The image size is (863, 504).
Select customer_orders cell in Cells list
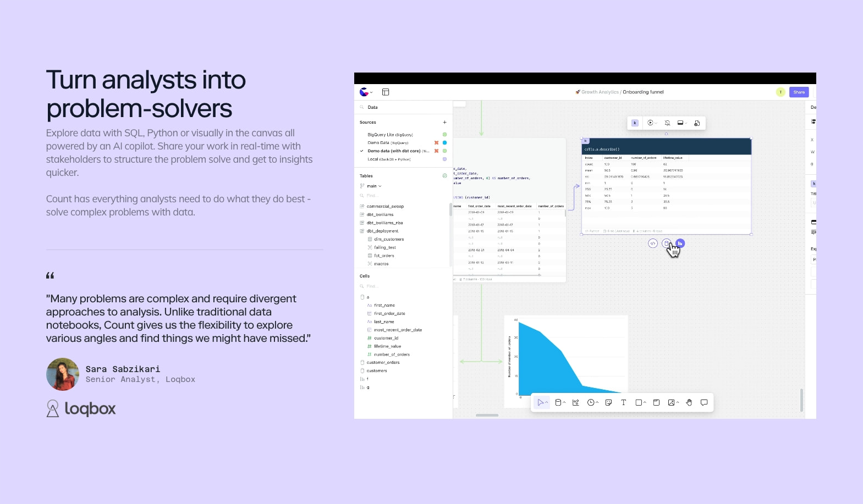[383, 363]
